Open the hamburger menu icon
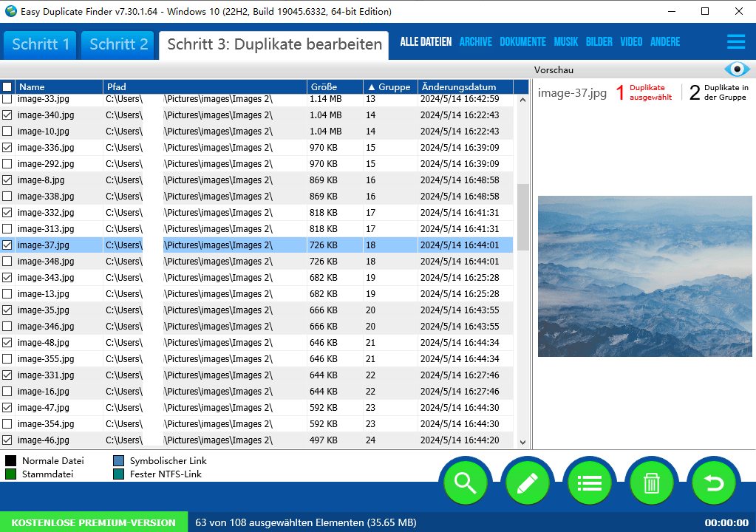The width and height of the screenshot is (756, 532). pos(735,42)
